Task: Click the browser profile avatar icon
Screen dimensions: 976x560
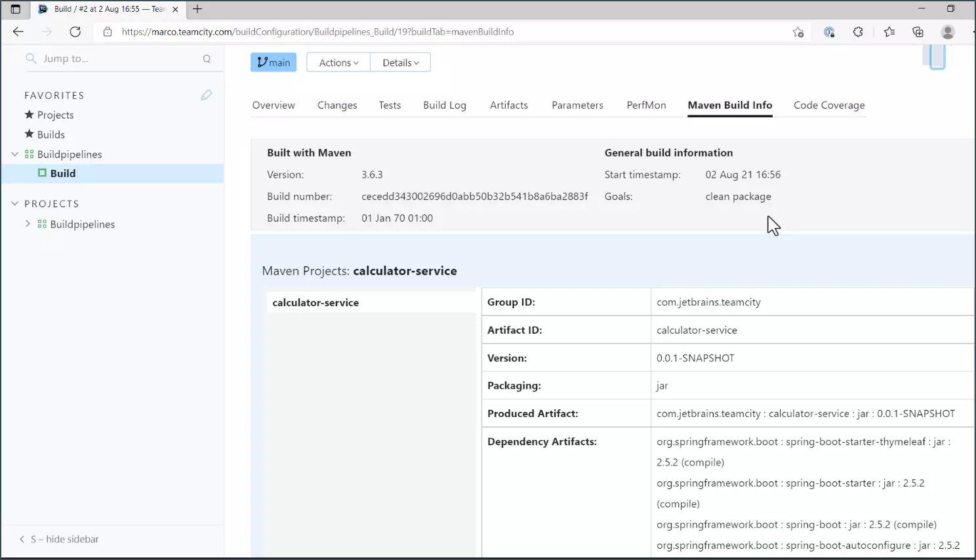Action: [947, 31]
